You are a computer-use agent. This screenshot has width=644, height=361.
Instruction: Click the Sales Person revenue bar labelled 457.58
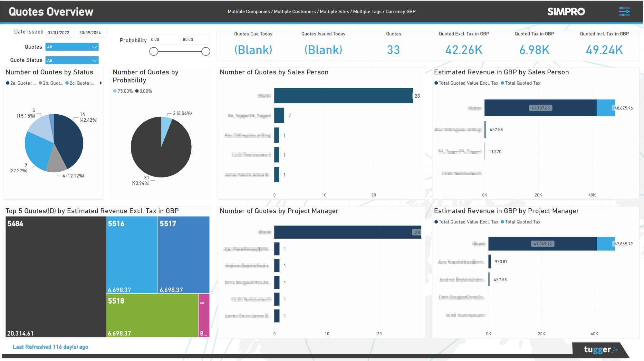(x=485, y=129)
